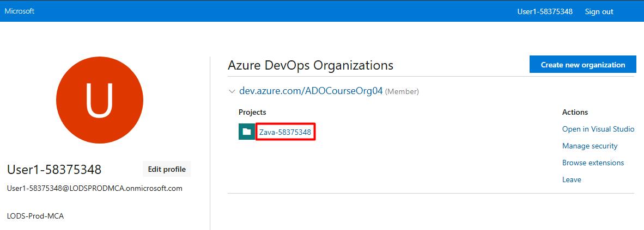Viewport: 644px width, 230px height.
Task: Collapse the ADOCourseOrg04 organization chevron
Action: [232, 91]
